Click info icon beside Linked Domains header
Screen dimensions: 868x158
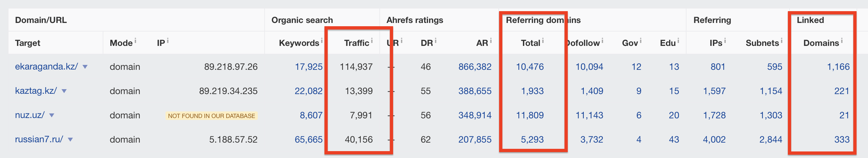(842, 41)
